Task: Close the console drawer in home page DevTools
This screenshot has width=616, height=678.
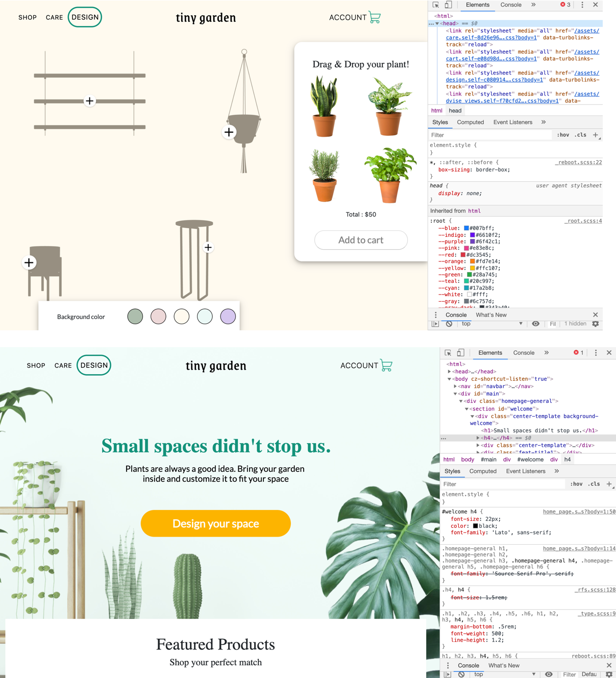Action: 609,666
